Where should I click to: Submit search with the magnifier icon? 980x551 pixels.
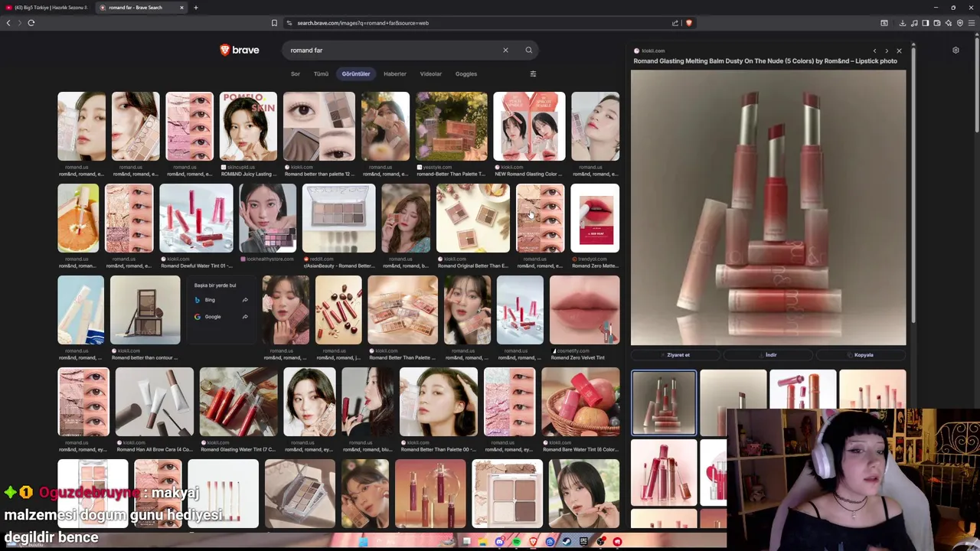pyautogui.click(x=528, y=51)
